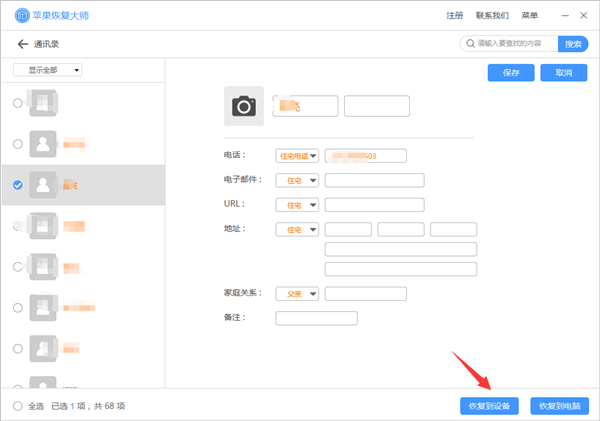Image resolution: width=600 pixels, height=421 pixels.
Task: Uncheck the selected contact's checkmark
Action: point(18,185)
